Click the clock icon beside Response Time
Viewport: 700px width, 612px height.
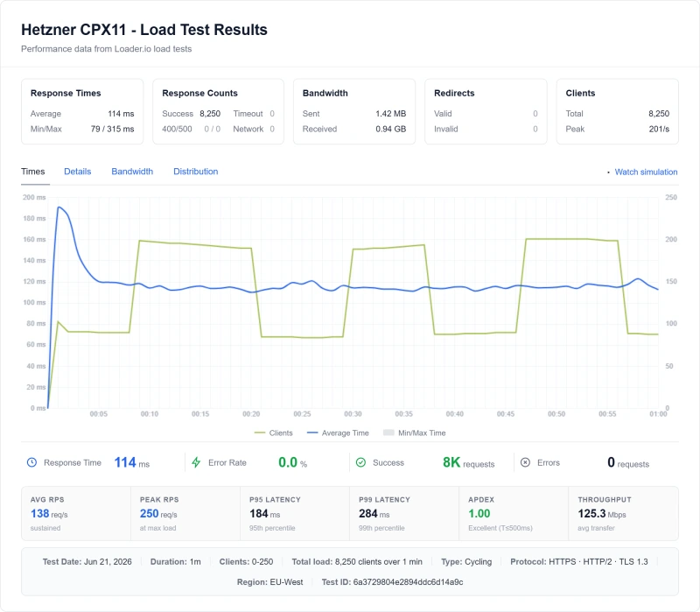[x=31, y=462]
